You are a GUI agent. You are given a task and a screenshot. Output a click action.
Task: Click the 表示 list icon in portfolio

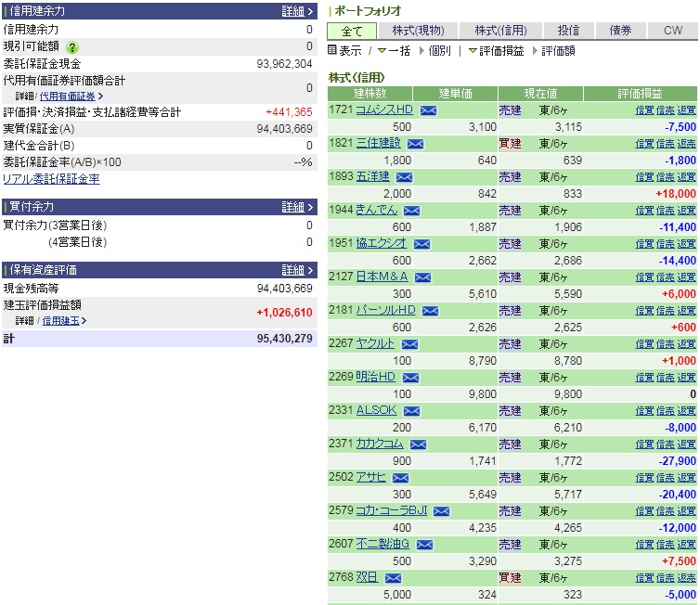331,50
